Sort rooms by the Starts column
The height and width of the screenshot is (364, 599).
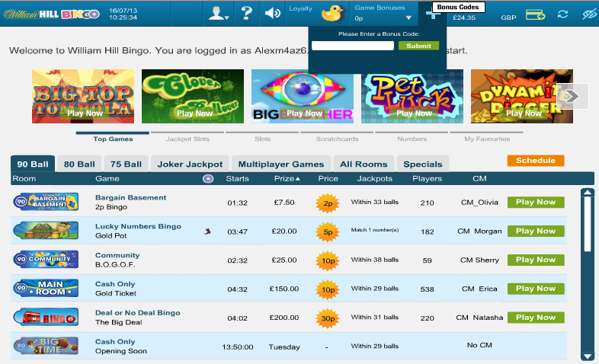tap(237, 178)
